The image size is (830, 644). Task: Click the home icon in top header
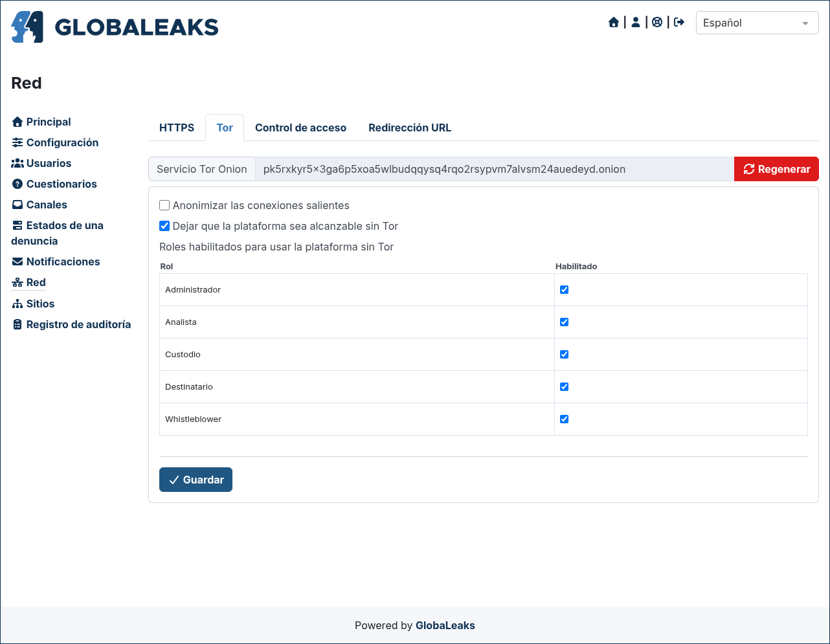click(x=614, y=23)
